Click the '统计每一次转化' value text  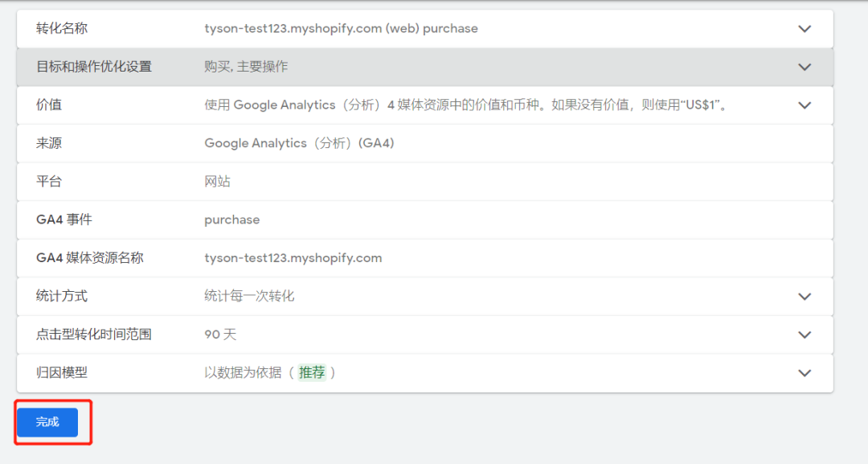[x=249, y=296]
